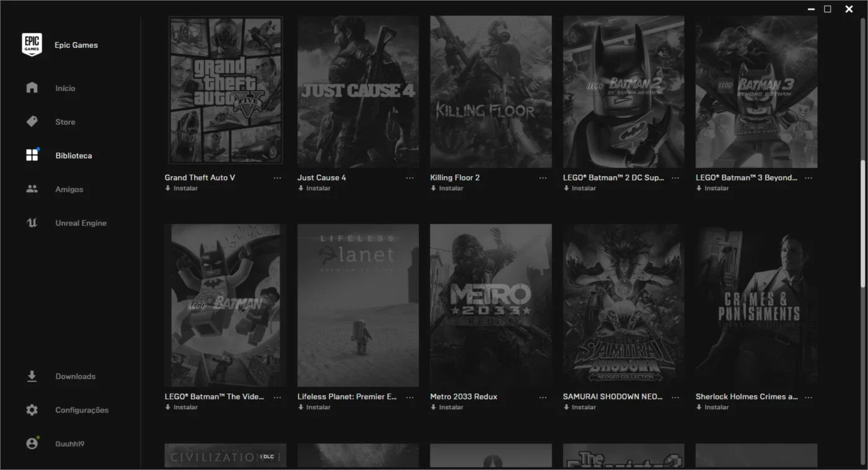The image size is (868, 470).
Task: Open the Amigos people icon
Action: pyautogui.click(x=32, y=189)
